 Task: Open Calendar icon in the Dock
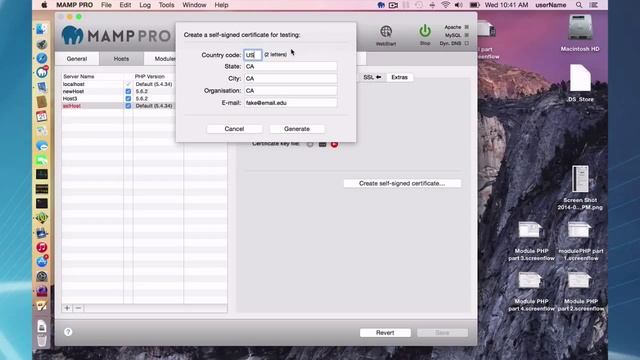tap(42, 117)
